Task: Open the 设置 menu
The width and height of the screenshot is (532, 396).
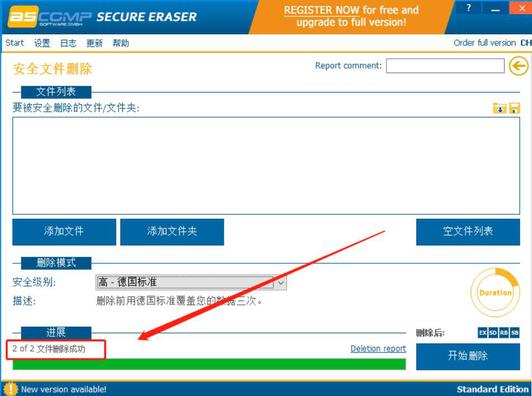Action: 42,43
